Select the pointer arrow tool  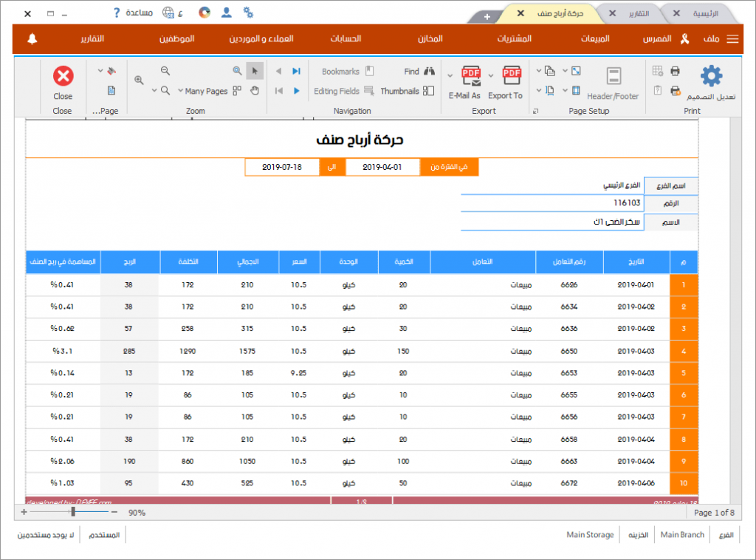coord(255,71)
